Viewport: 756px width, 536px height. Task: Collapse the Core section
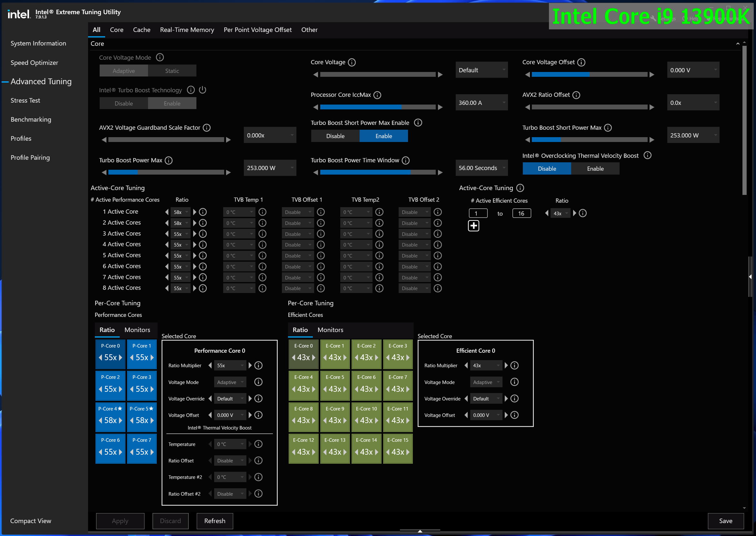click(x=738, y=44)
